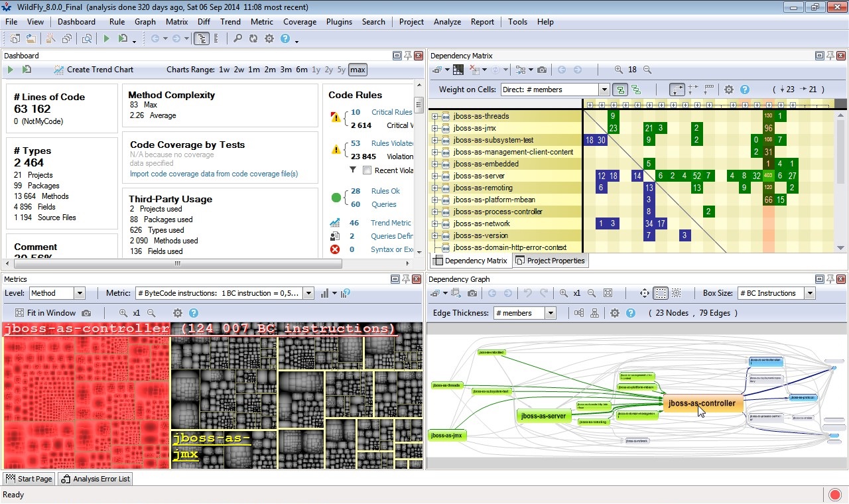Run the query execution (green play icon)

point(107,38)
